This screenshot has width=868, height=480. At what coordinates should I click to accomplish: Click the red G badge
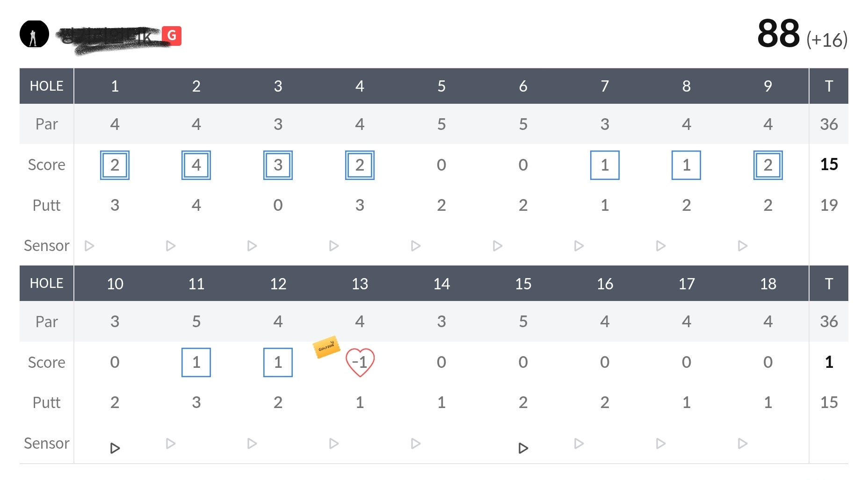click(172, 36)
